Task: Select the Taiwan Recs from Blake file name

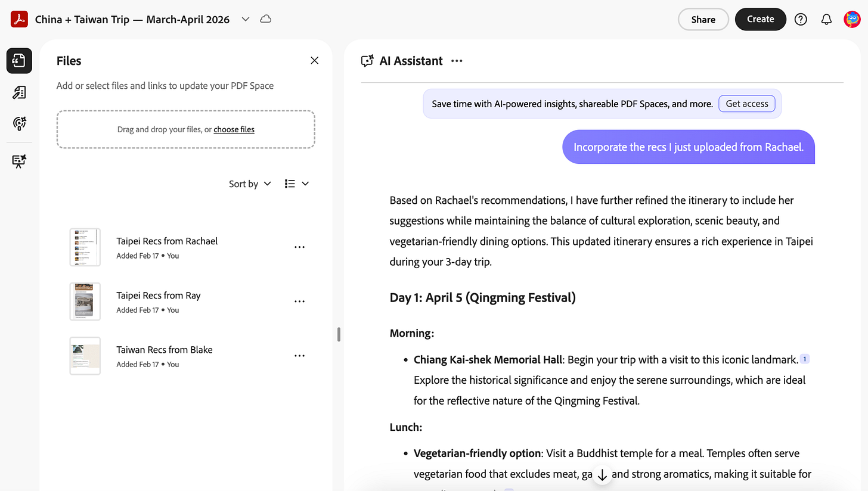Action: pos(165,349)
